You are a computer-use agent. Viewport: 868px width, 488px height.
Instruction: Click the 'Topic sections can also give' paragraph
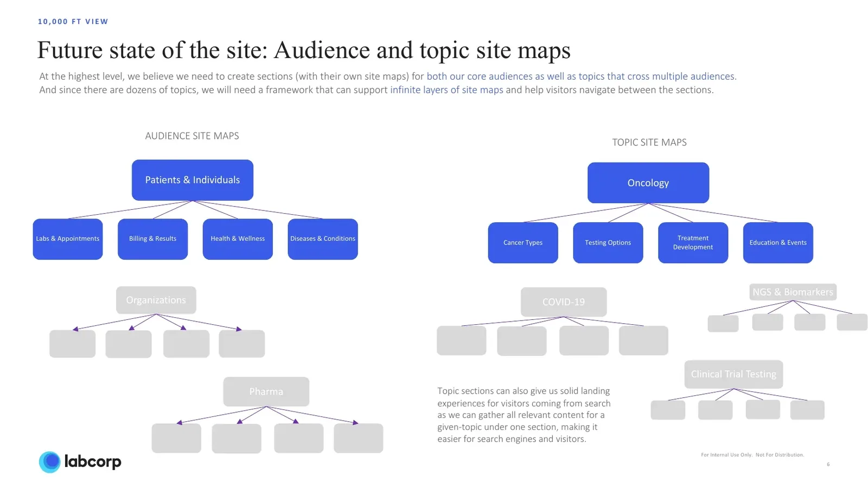pos(524,415)
